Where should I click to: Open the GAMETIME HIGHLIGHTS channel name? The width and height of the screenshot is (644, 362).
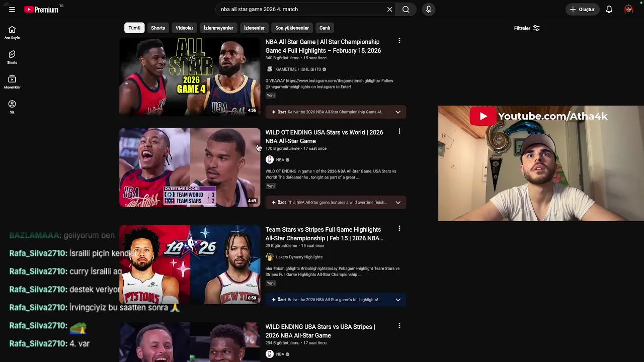coord(298,69)
